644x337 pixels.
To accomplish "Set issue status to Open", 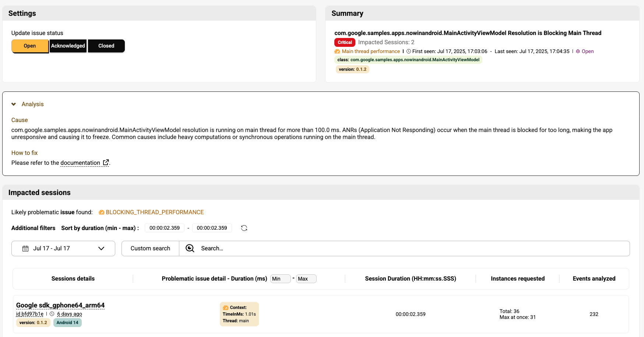I will pyautogui.click(x=30, y=46).
